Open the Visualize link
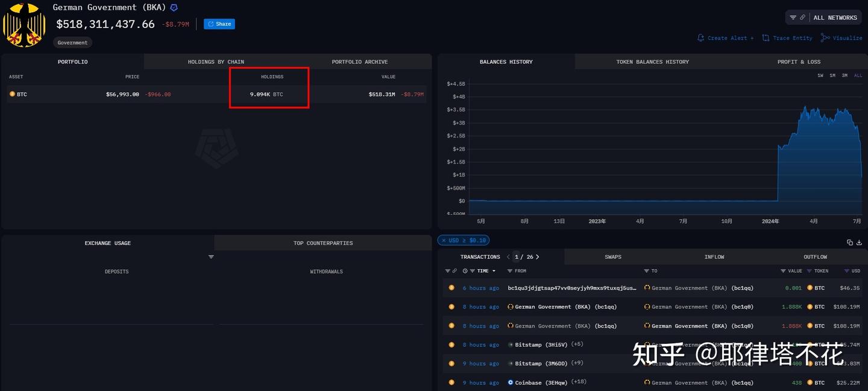Image resolution: width=868 pixels, height=391 pixels. (848, 38)
